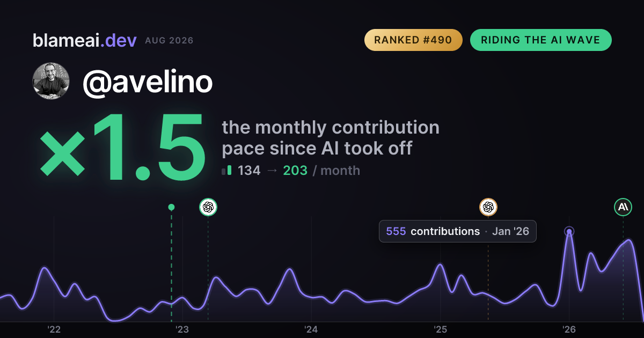Click the AUG 2026 date label
Screen dimensions: 644x338
pos(169,41)
